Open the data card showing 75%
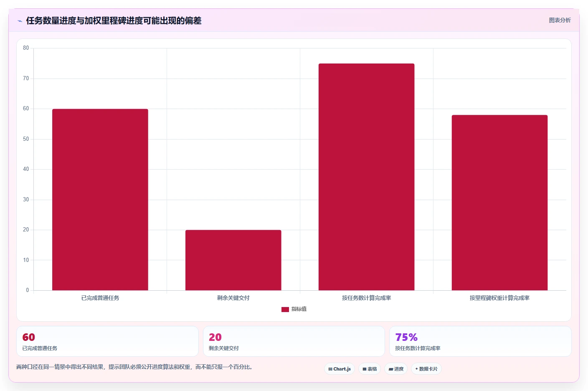 (480, 341)
